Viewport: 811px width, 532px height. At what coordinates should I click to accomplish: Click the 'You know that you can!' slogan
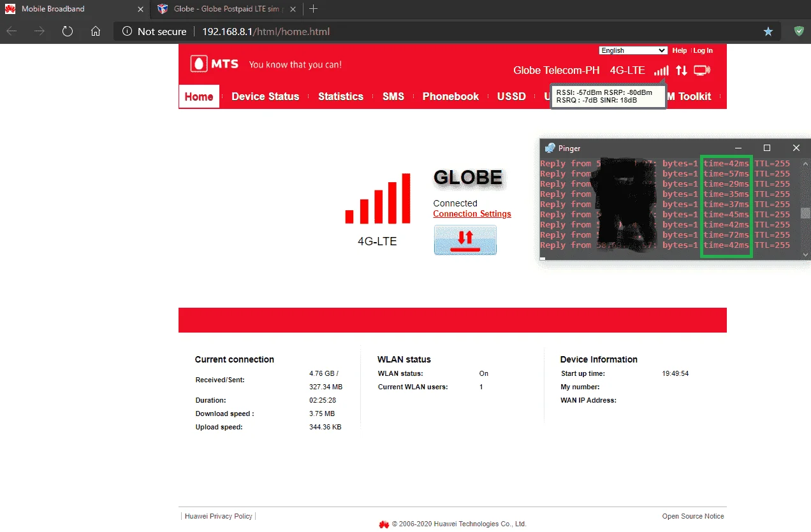click(295, 64)
